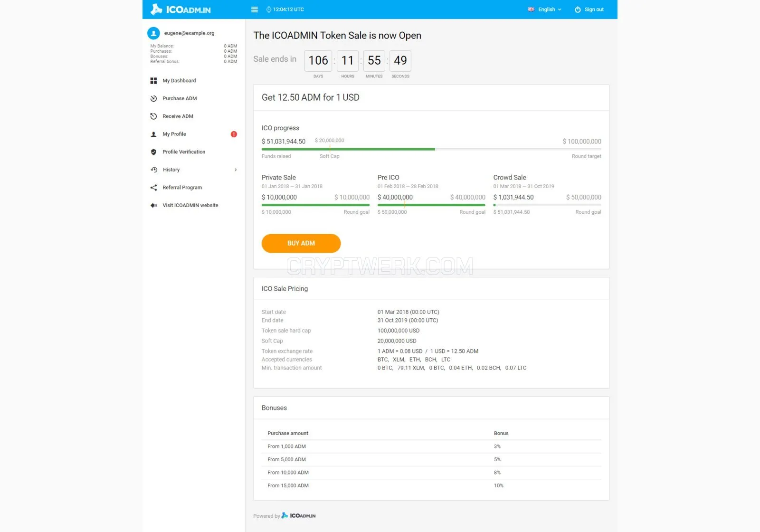Click the ICO progress bar
Image resolution: width=760 pixels, height=532 pixels.
click(x=431, y=149)
